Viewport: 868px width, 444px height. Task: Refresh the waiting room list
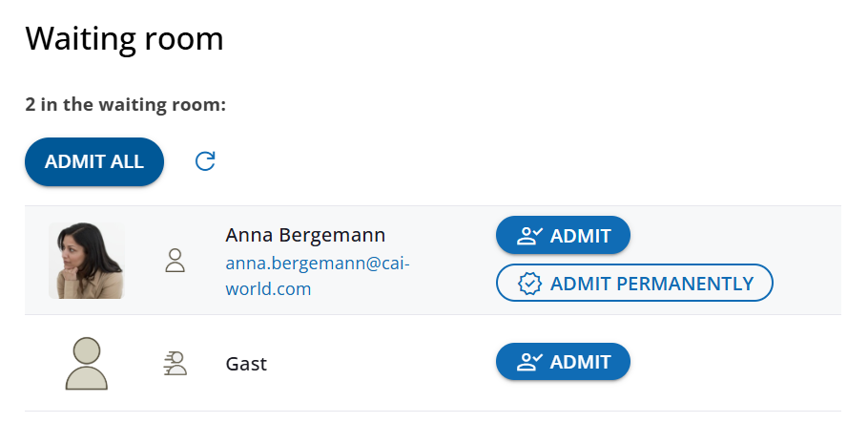coord(205,161)
